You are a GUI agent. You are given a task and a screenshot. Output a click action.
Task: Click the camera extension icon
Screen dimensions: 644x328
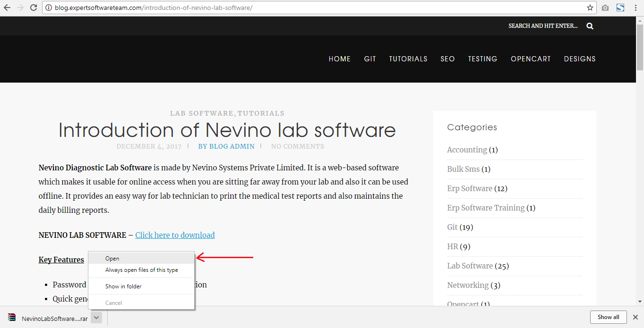click(x=605, y=8)
